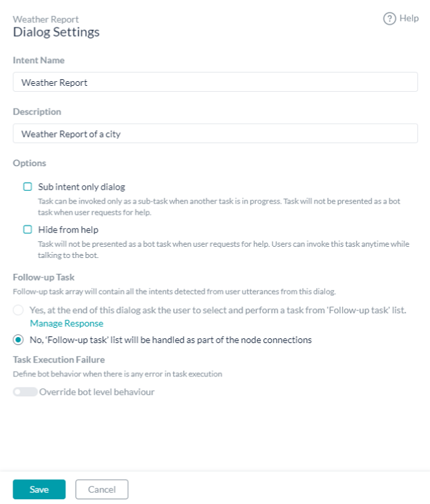Open the Help text link
This screenshot has width=430, height=504.
tap(409, 18)
